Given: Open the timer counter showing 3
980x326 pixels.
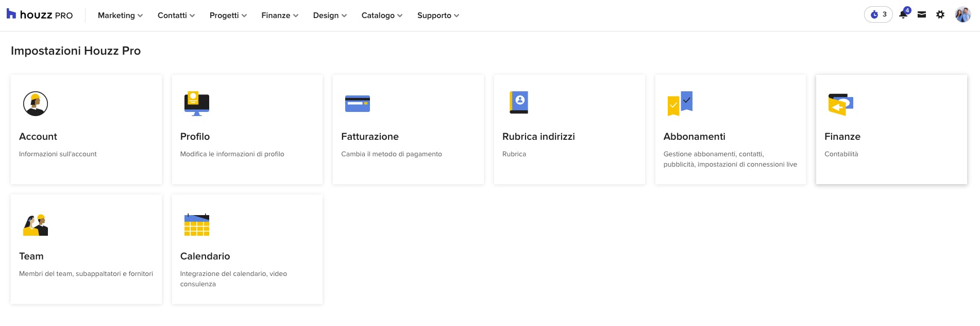Looking at the screenshot, I should pos(878,14).
